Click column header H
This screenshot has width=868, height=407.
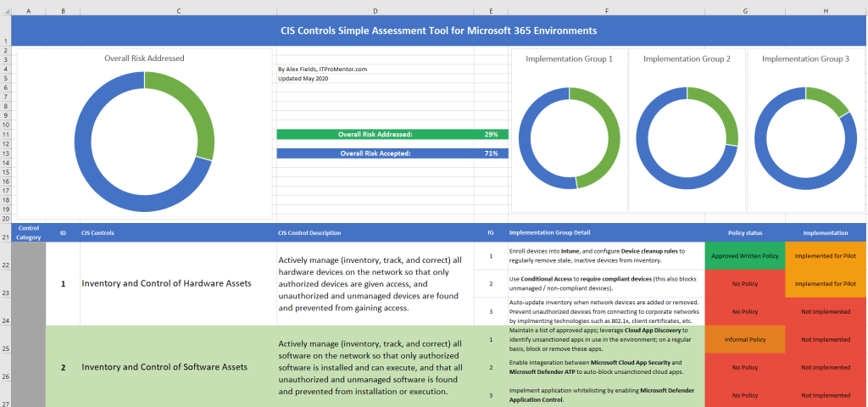(x=826, y=11)
